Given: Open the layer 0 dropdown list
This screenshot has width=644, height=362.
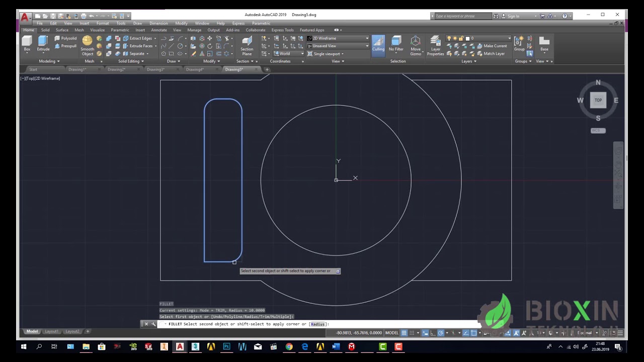Looking at the screenshot, I should [x=488, y=38].
